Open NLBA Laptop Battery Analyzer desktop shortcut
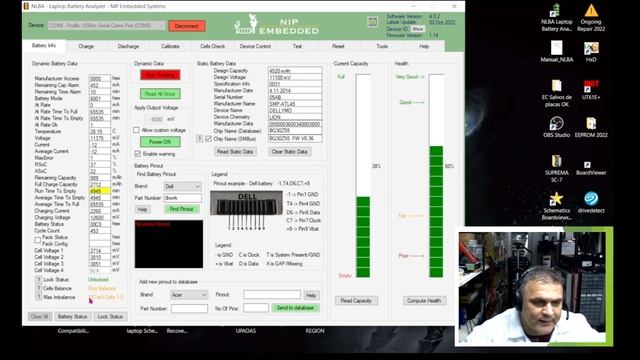 [x=556, y=17]
